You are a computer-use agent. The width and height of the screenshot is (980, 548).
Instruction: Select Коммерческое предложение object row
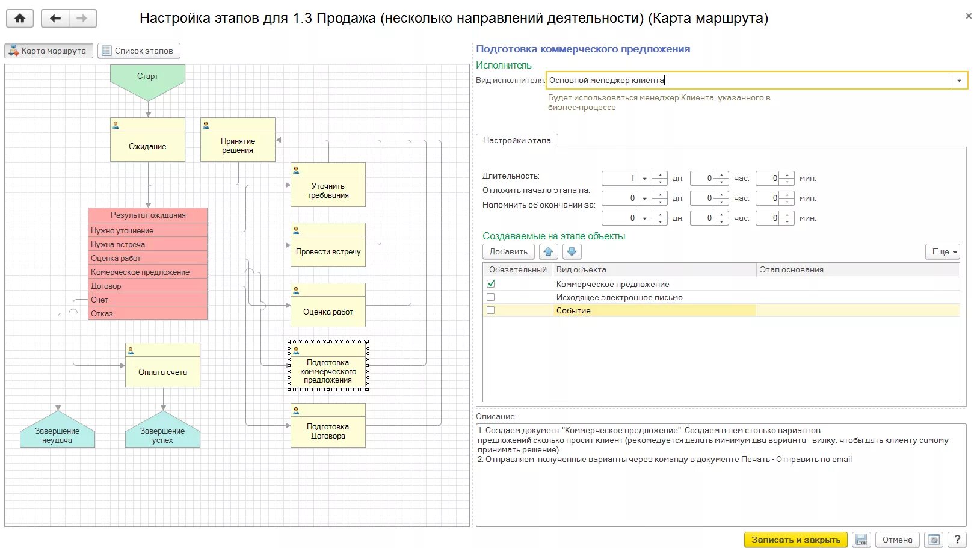coord(721,284)
